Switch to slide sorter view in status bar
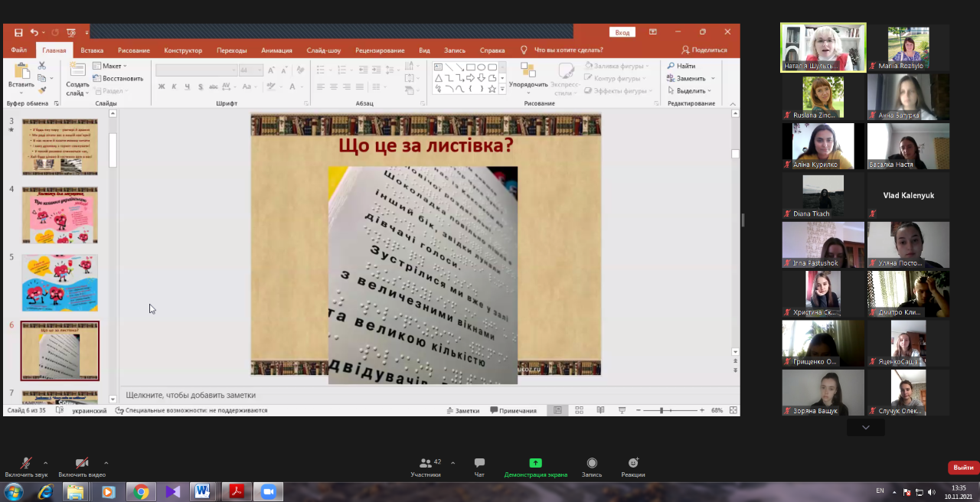This screenshot has height=502, width=980. 579,411
